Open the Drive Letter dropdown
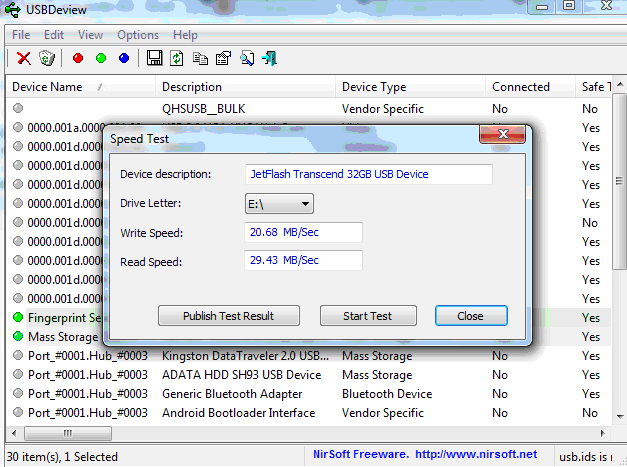Image resolution: width=627 pixels, height=467 pixels. [x=280, y=204]
